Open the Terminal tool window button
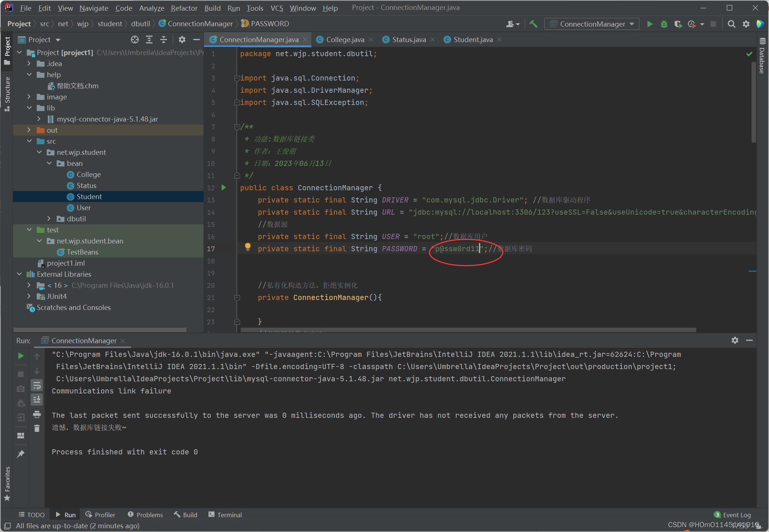The image size is (769, 532). (x=225, y=515)
